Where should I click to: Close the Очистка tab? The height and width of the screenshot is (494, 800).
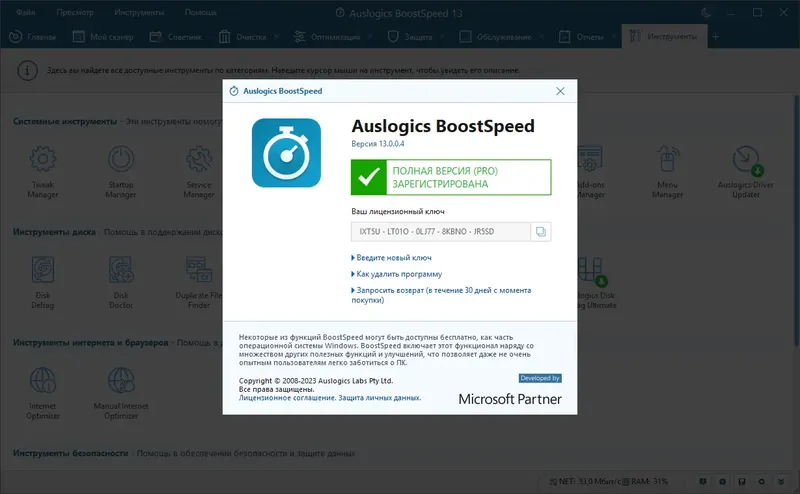[277, 37]
